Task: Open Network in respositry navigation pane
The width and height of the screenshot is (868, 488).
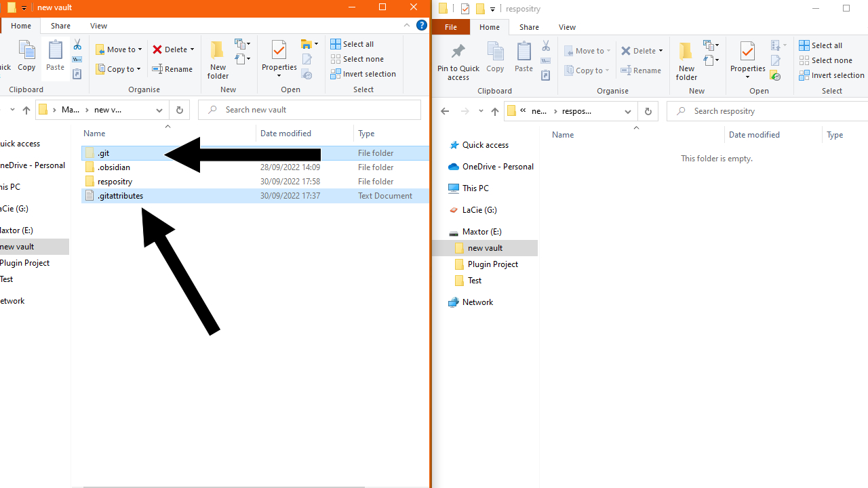Action: point(477,302)
